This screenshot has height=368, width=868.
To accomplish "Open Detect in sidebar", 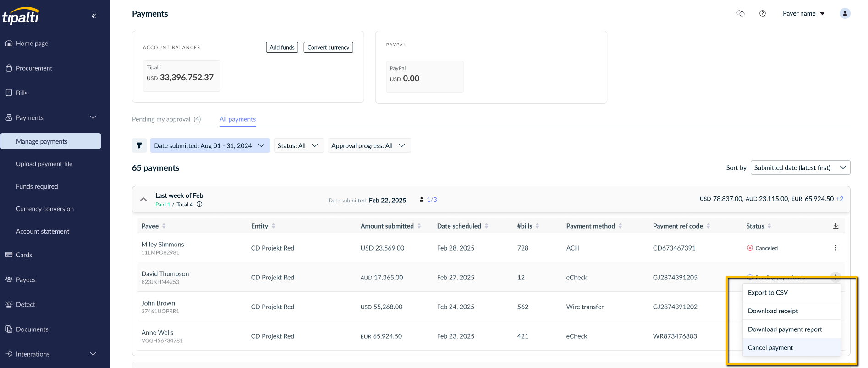I will point(26,304).
